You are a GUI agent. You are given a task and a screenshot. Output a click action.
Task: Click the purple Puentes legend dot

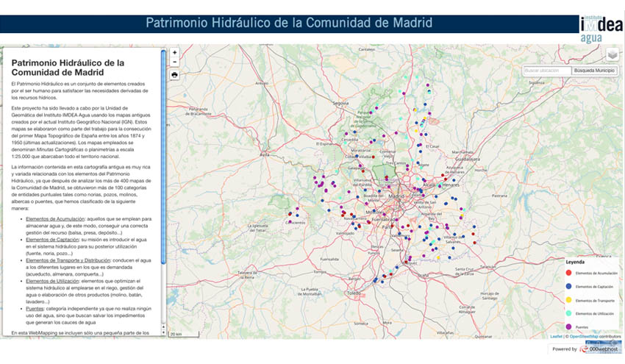(568, 326)
